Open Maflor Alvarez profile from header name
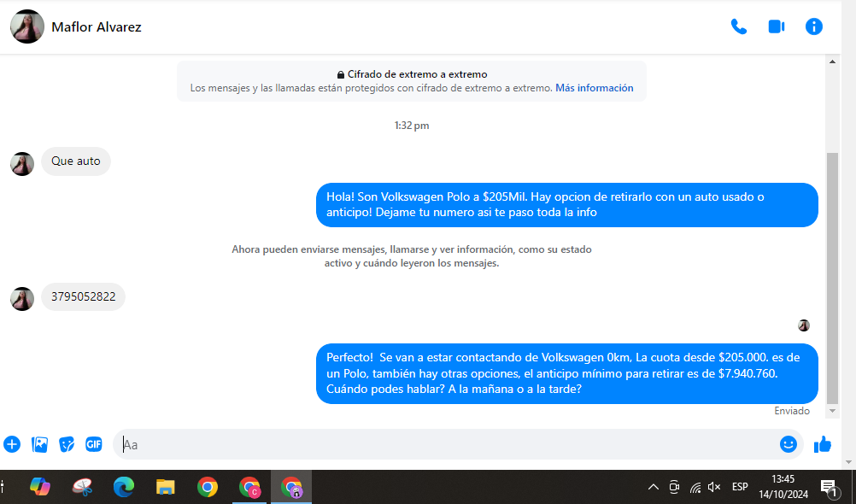 (97, 26)
